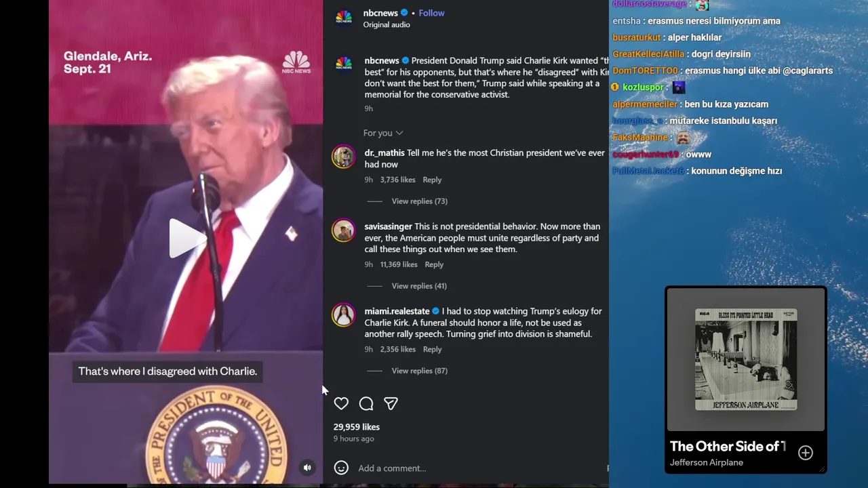Screen dimensions: 868x488
Task: Open the dr._mathis commenter avatar
Action: tap(343, 157)
